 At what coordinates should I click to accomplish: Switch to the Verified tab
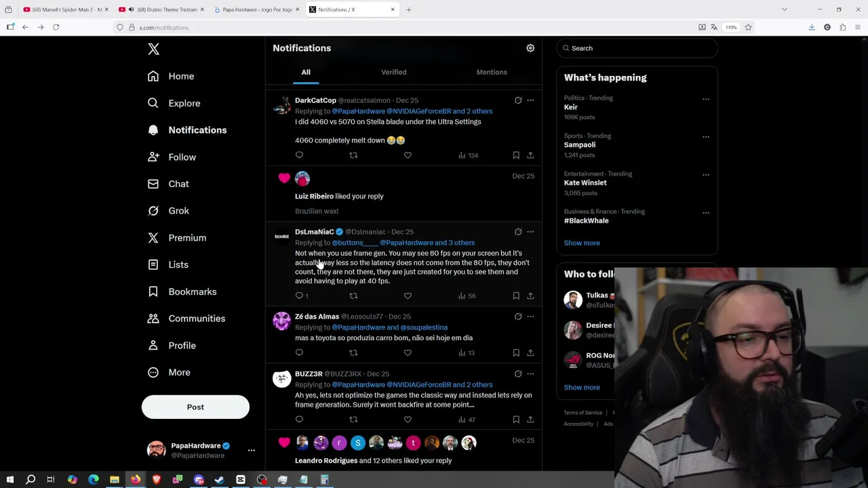(x=393, y=72)
